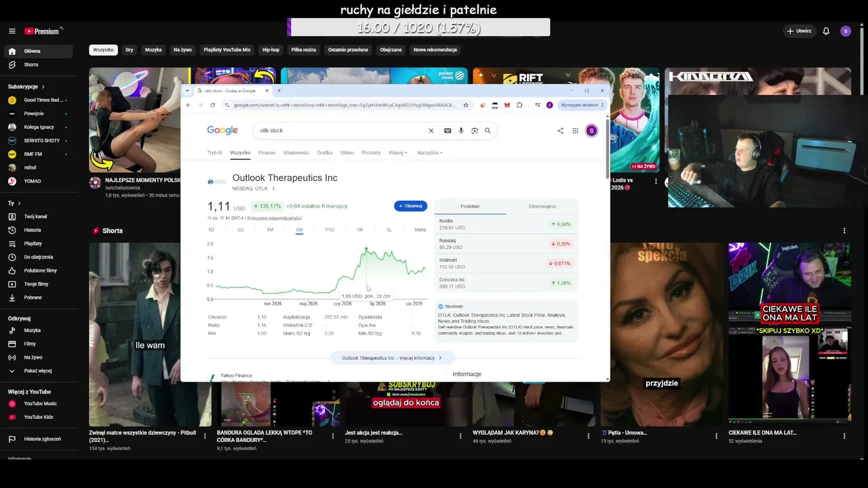Expand the Ty section in sidebar
Screen dimensions: 868x488
pyautogui.click(x=14, y=203)
